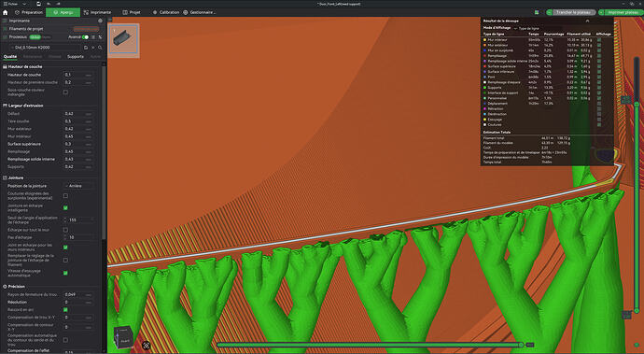The image size is (644, 354).
Task: Open the Trancher le plateau dropdown arrow
Action: (549, 12)
